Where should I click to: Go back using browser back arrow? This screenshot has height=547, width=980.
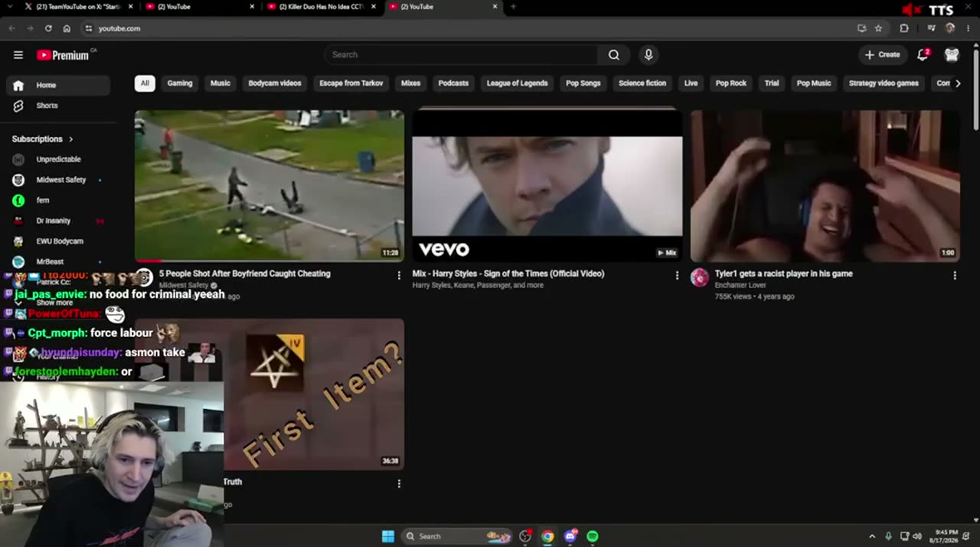click(x=11, y=28)
